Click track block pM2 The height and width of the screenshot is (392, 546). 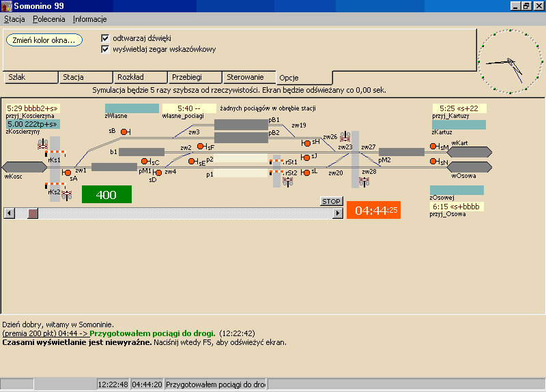coord(401,152)
